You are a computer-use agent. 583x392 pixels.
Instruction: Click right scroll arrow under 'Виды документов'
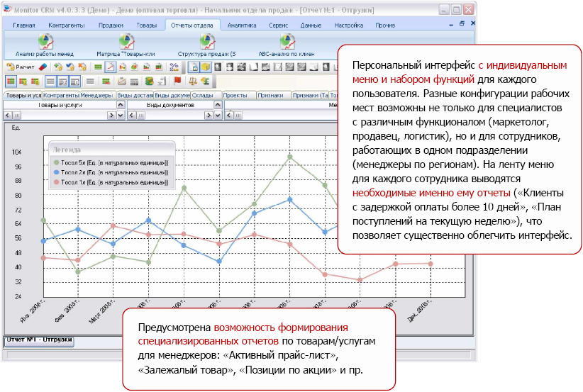point(209,116)
